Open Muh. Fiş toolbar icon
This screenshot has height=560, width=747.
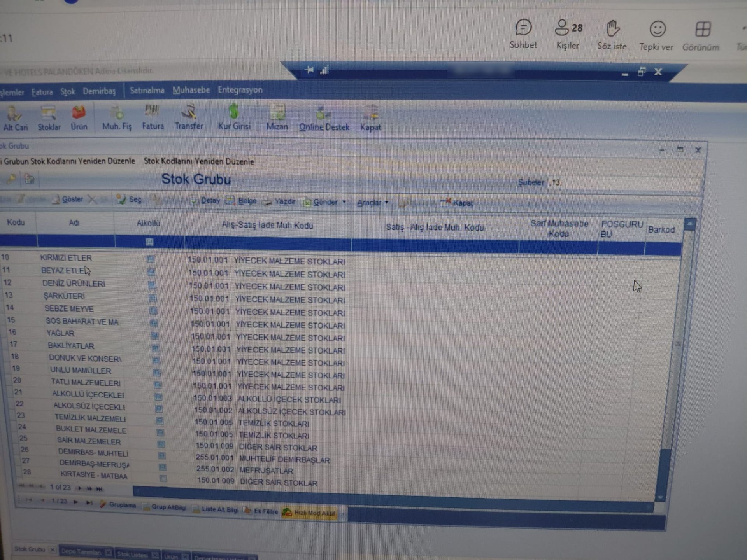(x=117, y=118)
